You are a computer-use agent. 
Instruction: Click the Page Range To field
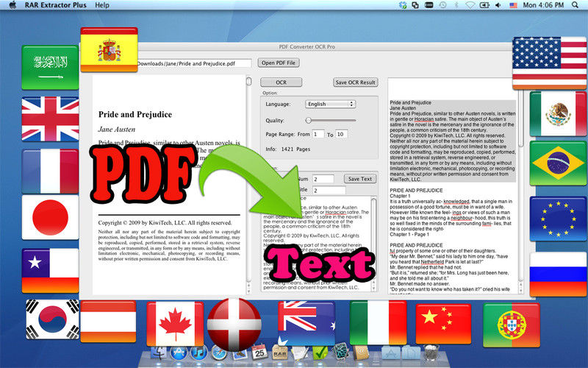pyautogui.click(x=342, y=134)
